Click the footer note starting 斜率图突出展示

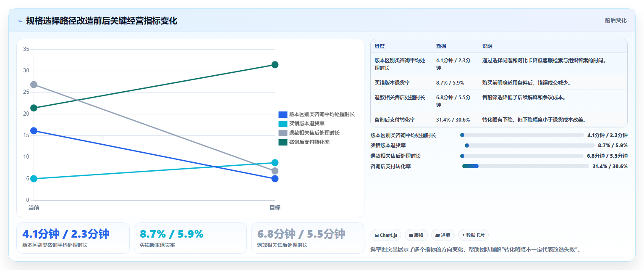click(476, 249)
